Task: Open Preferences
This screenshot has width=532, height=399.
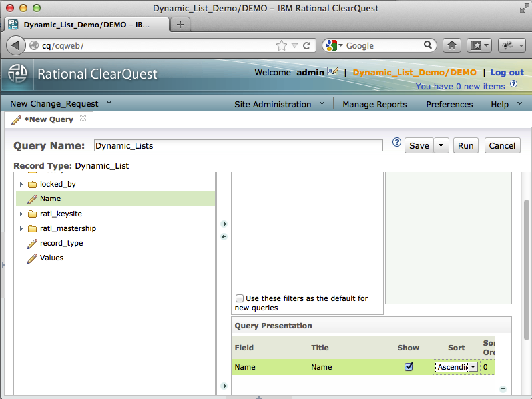Action: [449, 104]
